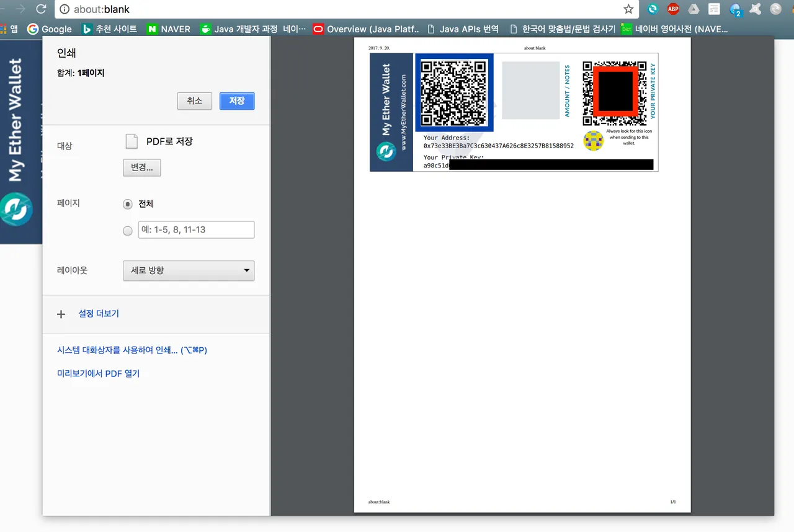Screen dimensions: 794x532
Task: Click the 변경... change destination button
Action: click(x=142, y=168)
